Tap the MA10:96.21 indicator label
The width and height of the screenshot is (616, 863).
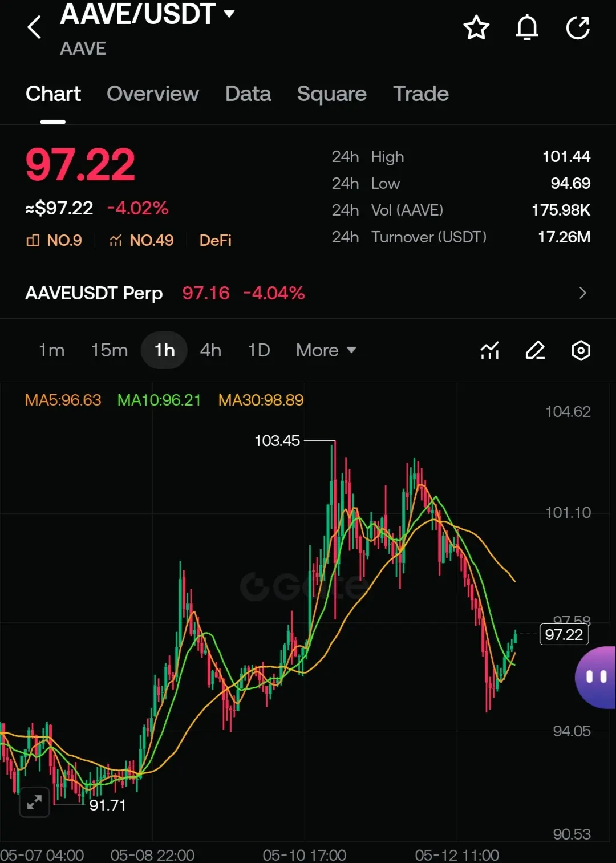tap(159, 400)
